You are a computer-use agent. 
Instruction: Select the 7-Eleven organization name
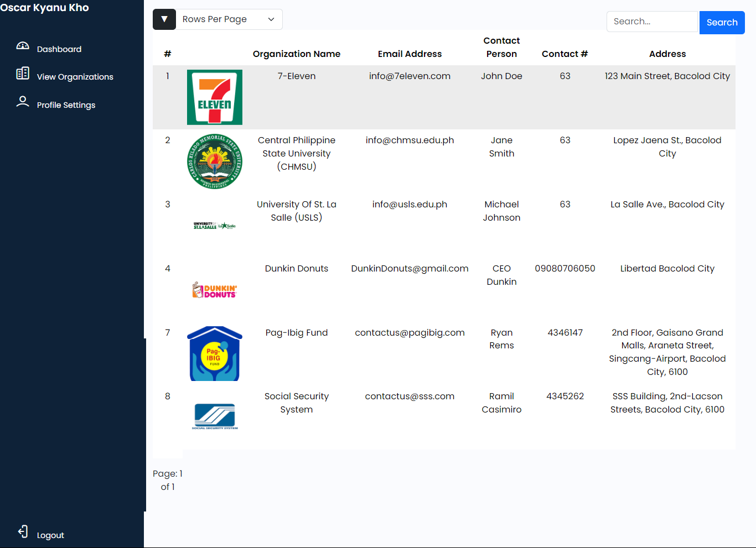297,76
